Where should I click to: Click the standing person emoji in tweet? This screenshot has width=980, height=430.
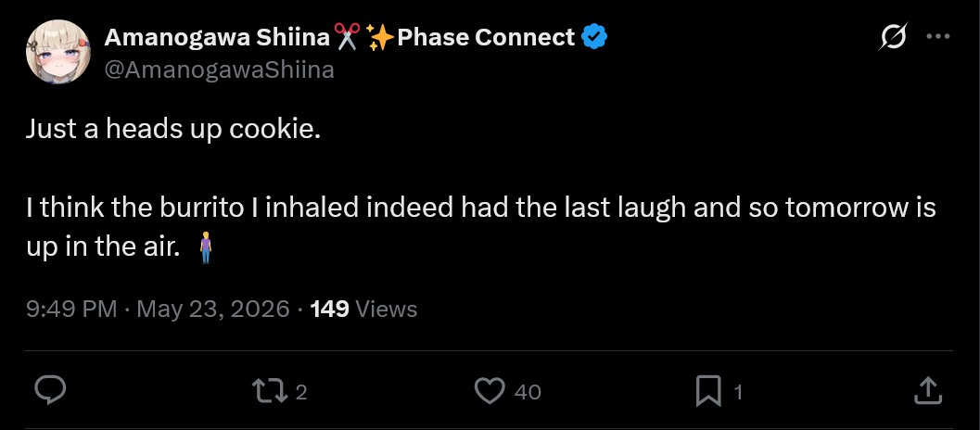click(x=206, y=247)
